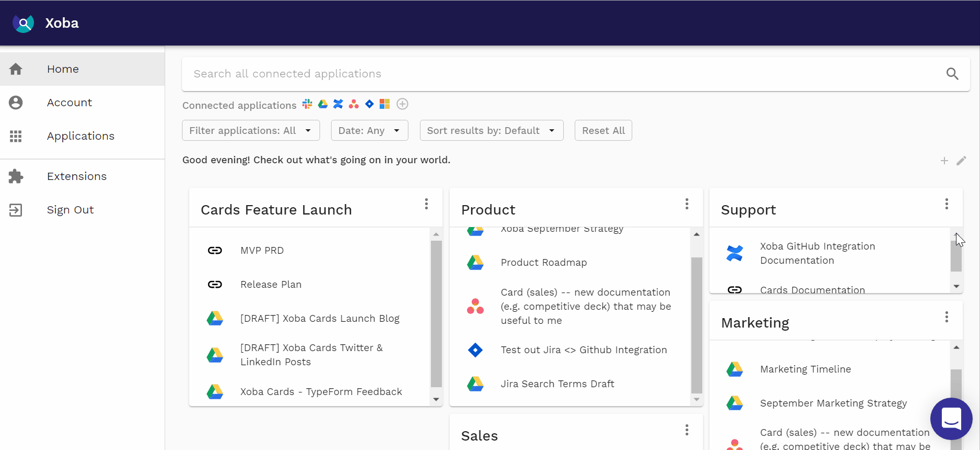
Task: Click the Microsoft connected application icon
Action: click(x=385, y=104)
